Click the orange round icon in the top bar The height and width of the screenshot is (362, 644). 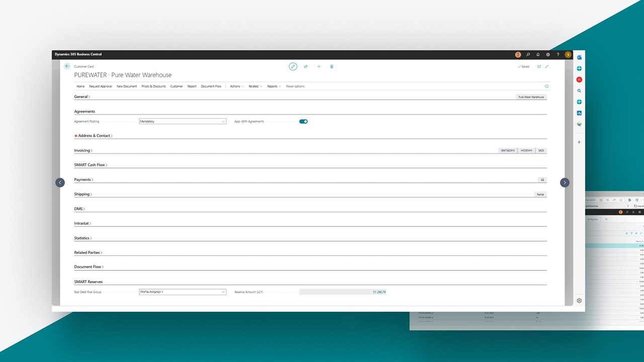(518, 54)
